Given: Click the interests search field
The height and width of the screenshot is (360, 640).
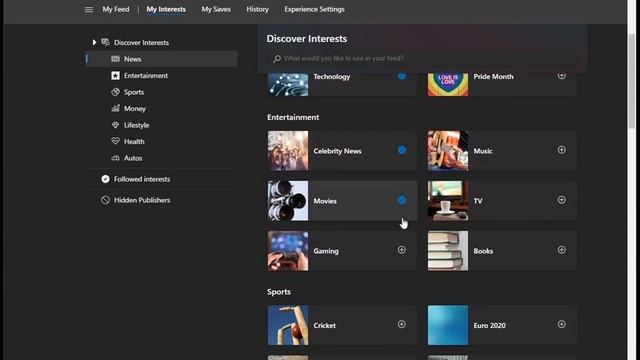Looking at the screenshot, I should coord(422,58).
